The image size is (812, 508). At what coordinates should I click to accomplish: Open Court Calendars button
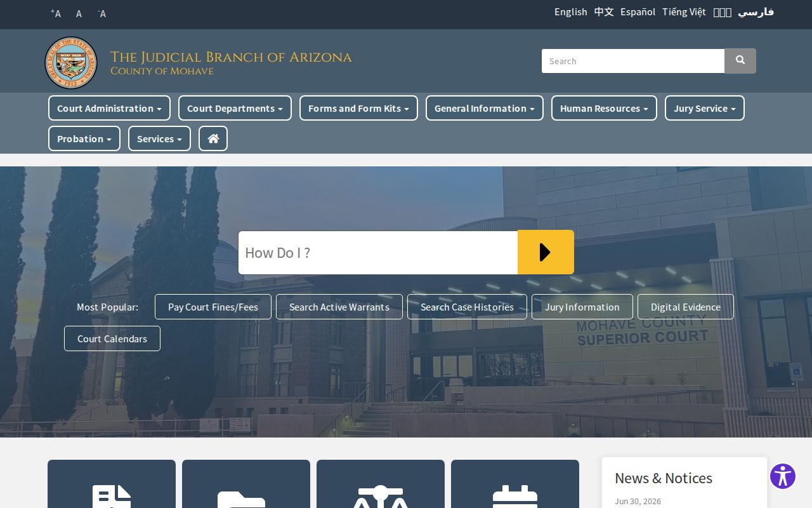pyautogui.click(x=112, y=338)
